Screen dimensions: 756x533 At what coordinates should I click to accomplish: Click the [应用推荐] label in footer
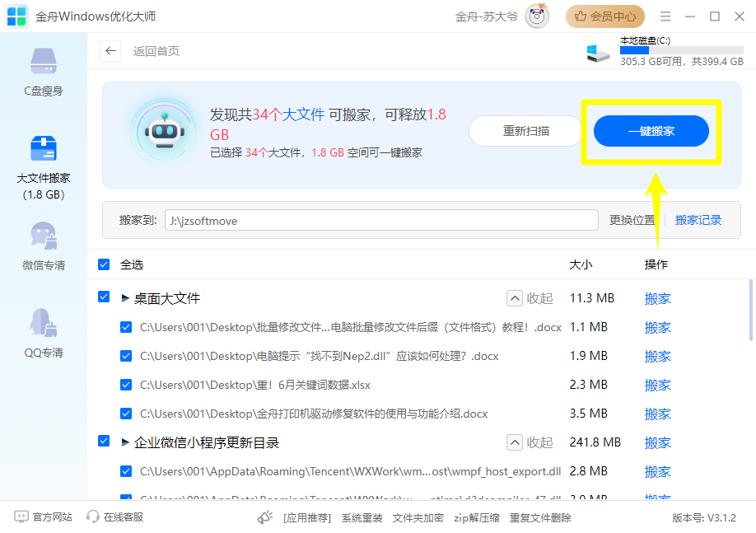(x=307, y=518)
